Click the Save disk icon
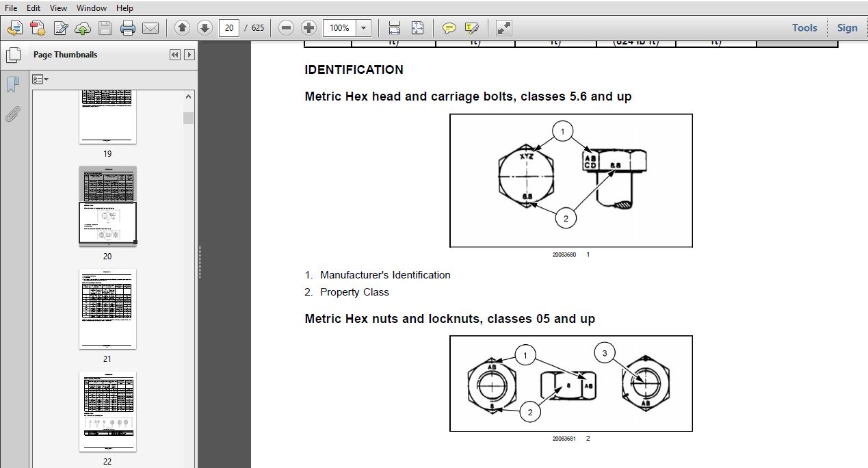 point(105,28)
